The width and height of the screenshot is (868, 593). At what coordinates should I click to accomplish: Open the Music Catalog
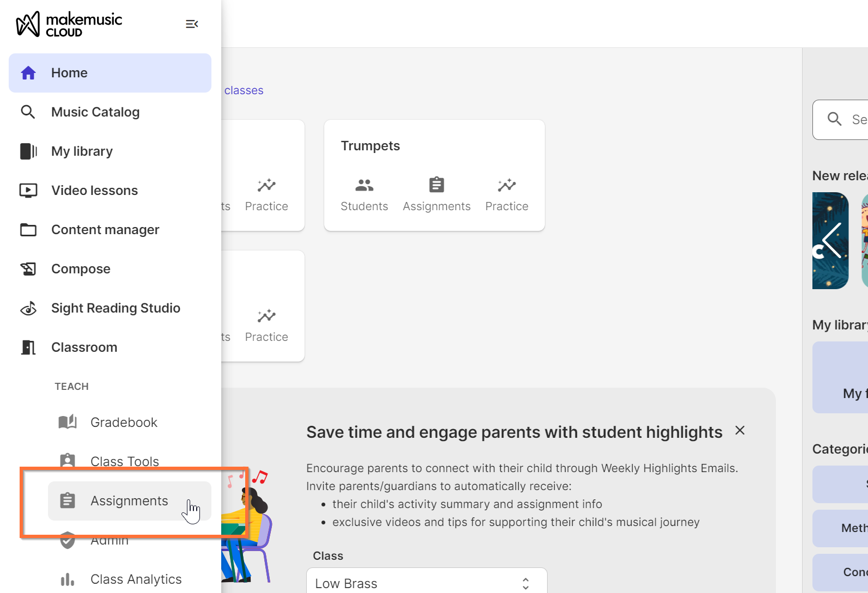pyautogui.click(x=95, y=112)
